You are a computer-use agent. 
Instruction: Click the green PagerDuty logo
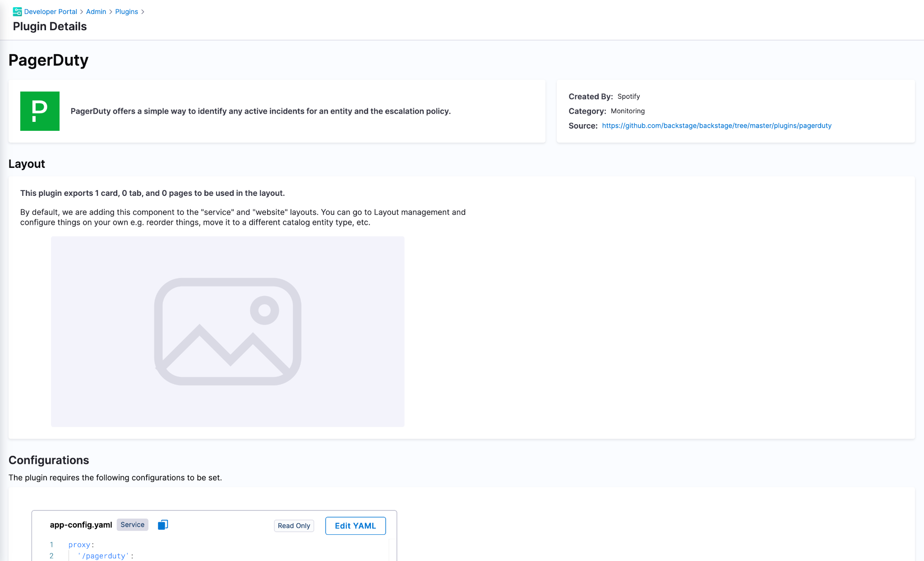click(40, 111)
